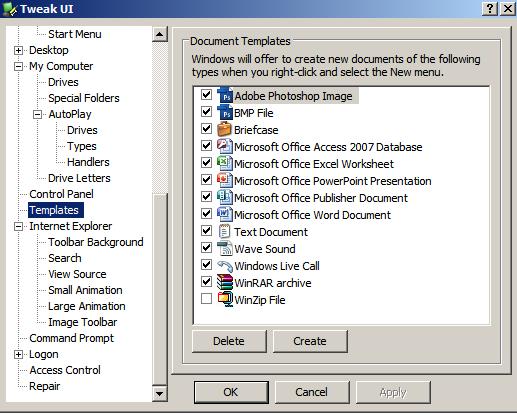The image size is (517, 415).
Task: Click the Excel Worksheet icon
Action: tap(225, 164)
